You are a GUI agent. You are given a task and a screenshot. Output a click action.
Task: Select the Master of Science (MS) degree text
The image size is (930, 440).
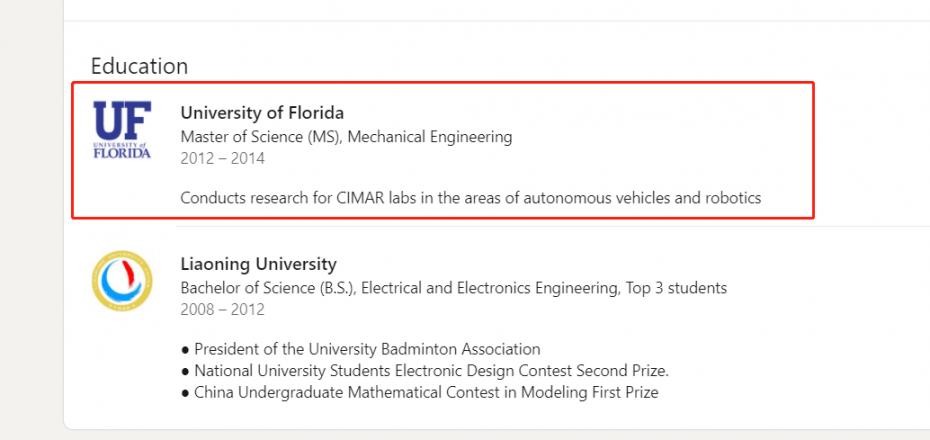[x=259, y=136]
